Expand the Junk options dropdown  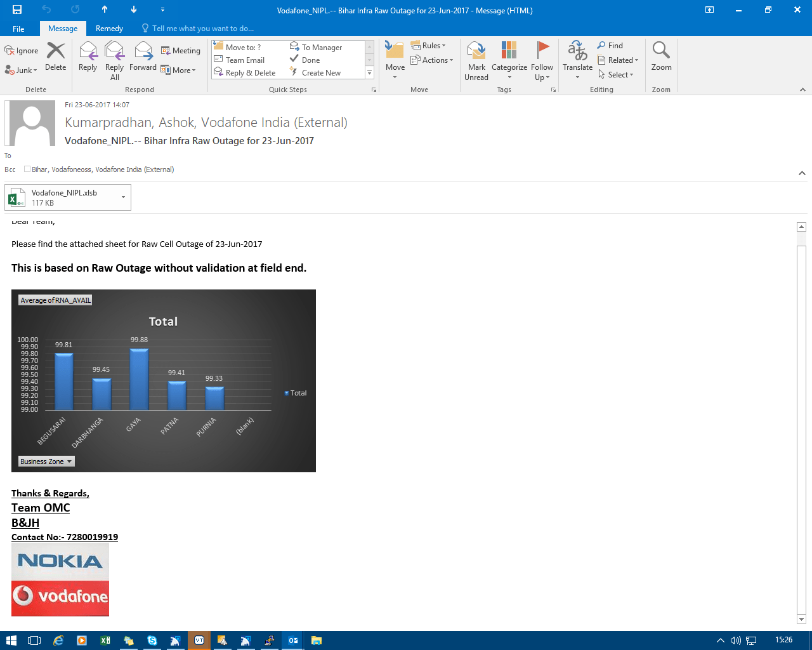click(x=35, y=70)
